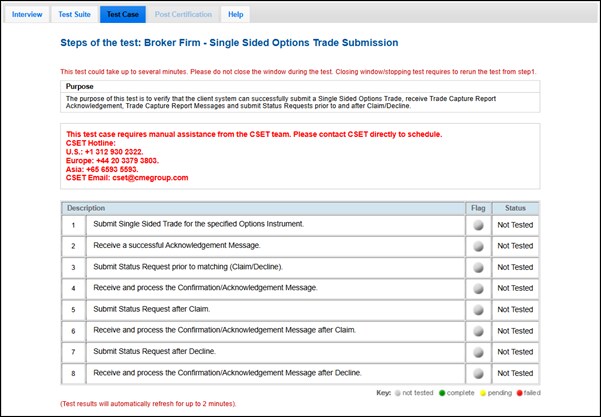This screenshot has width=601, height=417.
Task: Click the cset@cmegroup.com email address
Action: tap(150, 178)
